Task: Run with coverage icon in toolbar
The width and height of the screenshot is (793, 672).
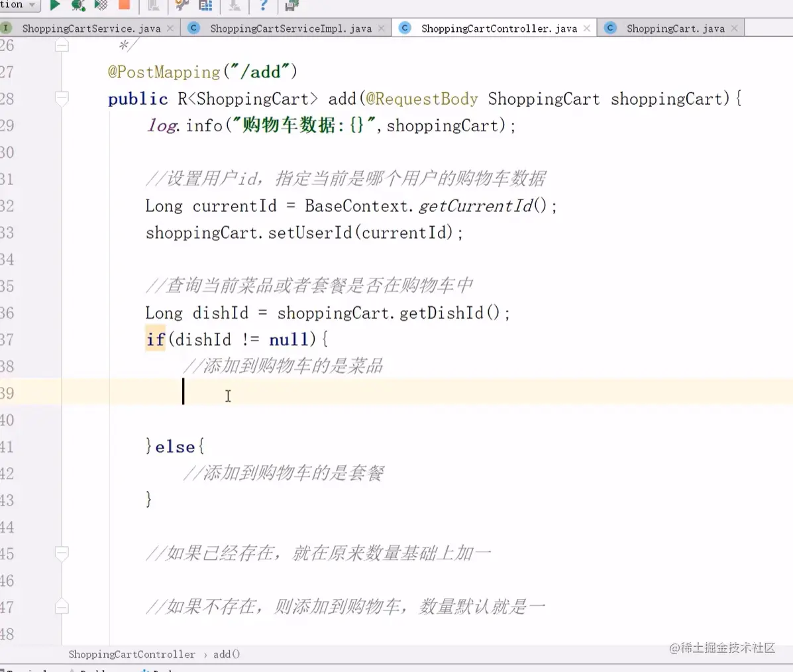Action: click(x=101, y=5)
